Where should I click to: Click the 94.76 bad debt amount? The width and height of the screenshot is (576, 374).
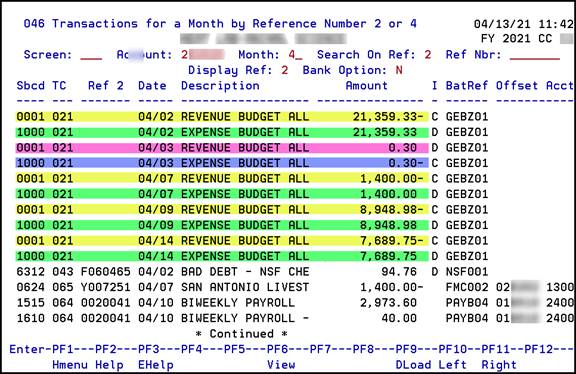click(399, 271)
